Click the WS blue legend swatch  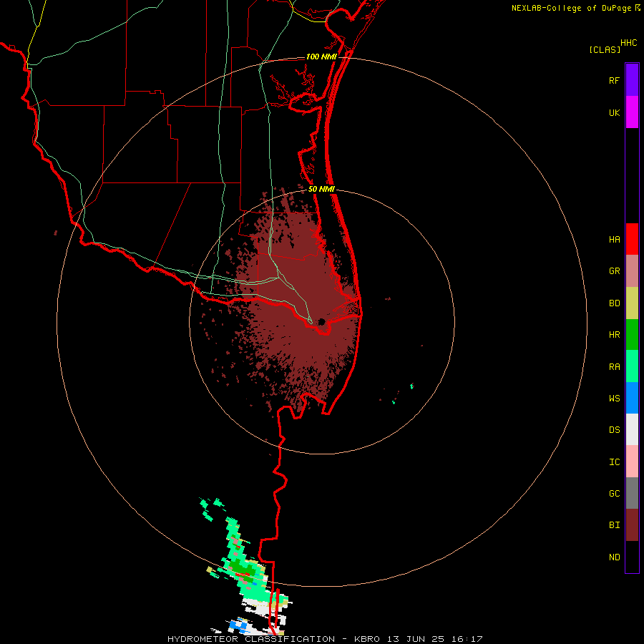pyautogui.click(x=632, y=398)
